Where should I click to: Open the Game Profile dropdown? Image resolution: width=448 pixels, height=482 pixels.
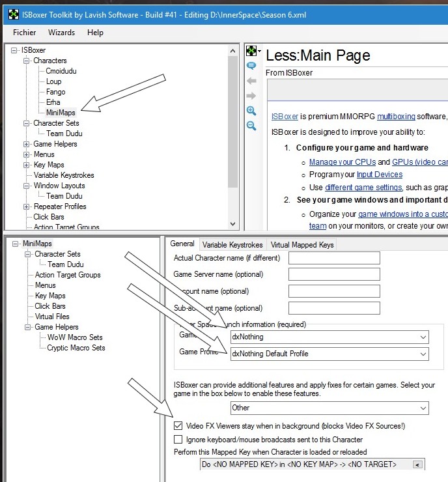[329, 354]
